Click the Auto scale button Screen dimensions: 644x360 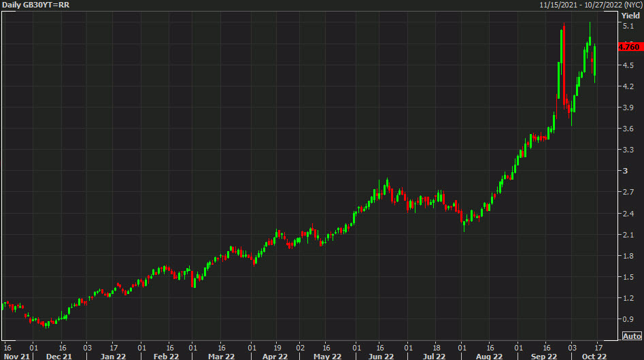[632, 336]
